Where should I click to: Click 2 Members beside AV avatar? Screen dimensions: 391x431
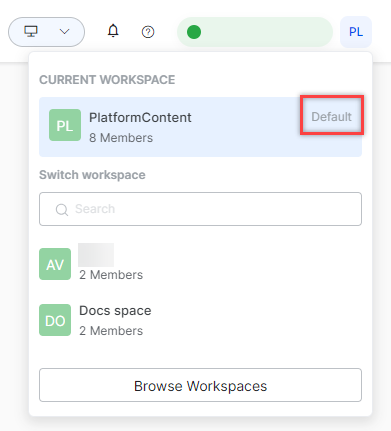pos(111,275)
